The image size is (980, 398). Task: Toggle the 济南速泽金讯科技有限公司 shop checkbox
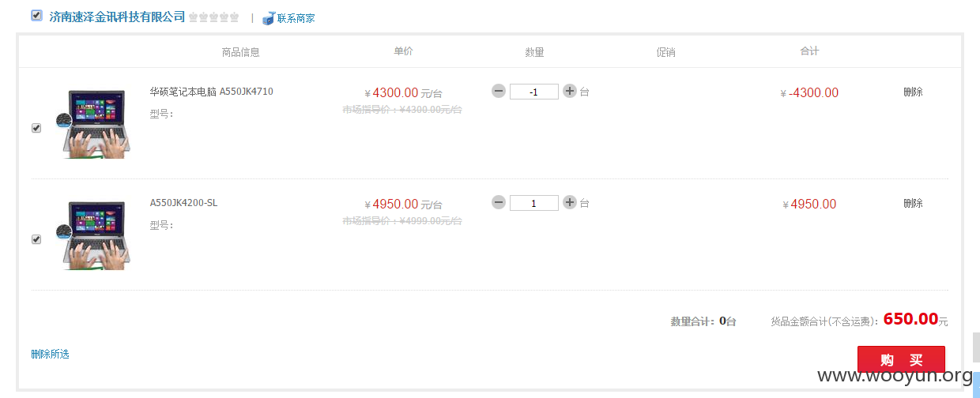36,15
